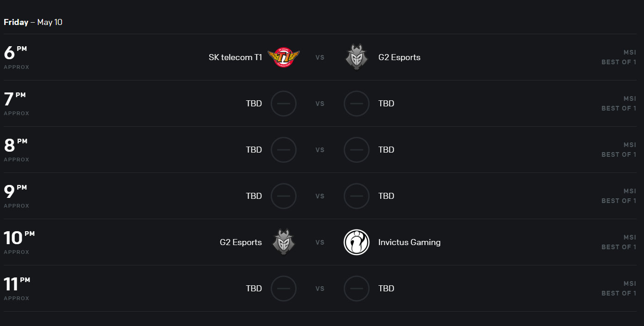Click MSI Best of 1 label at 6 PM
The image size is (644, 326).
pos(619,57)
